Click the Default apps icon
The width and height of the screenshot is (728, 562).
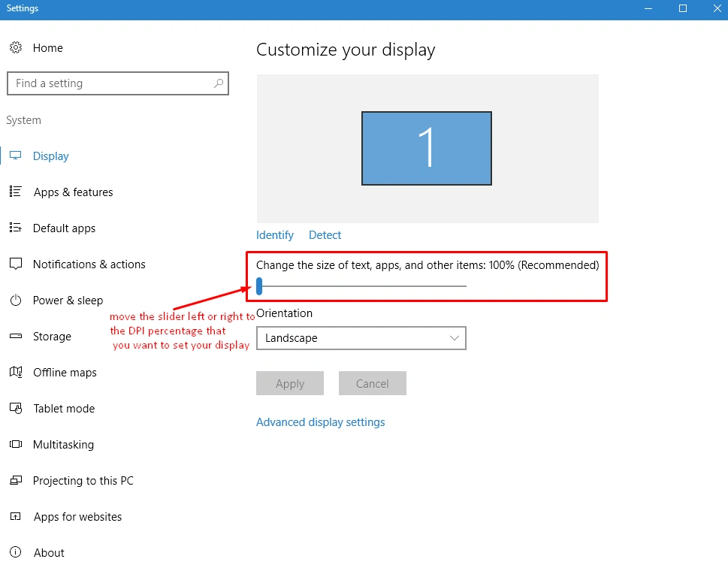(15, 228)
